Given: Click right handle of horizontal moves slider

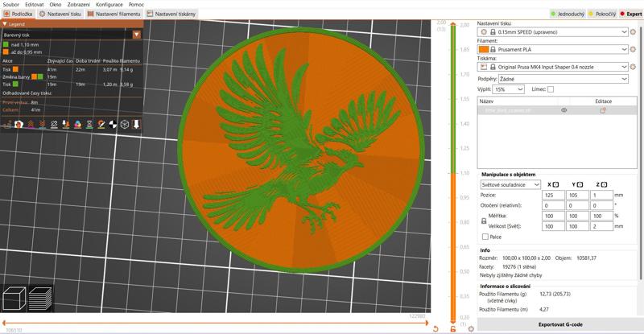Looking at the screenshot, I should 426,323.
